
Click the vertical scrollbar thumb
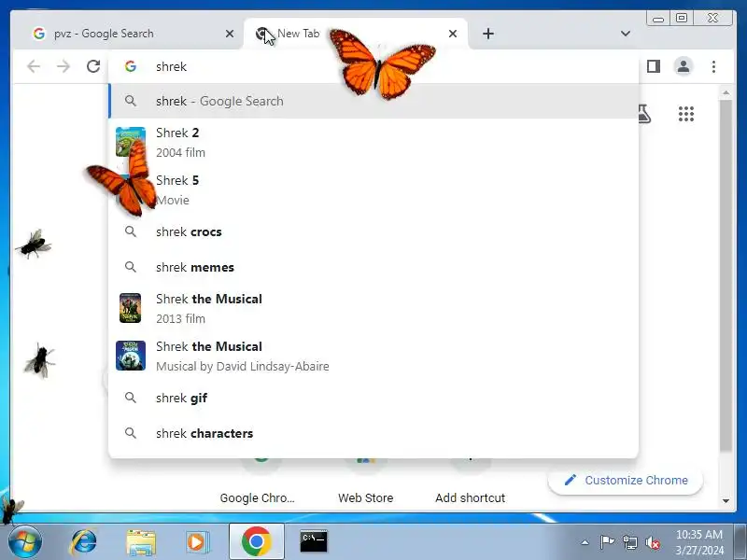tap(726, 275)
